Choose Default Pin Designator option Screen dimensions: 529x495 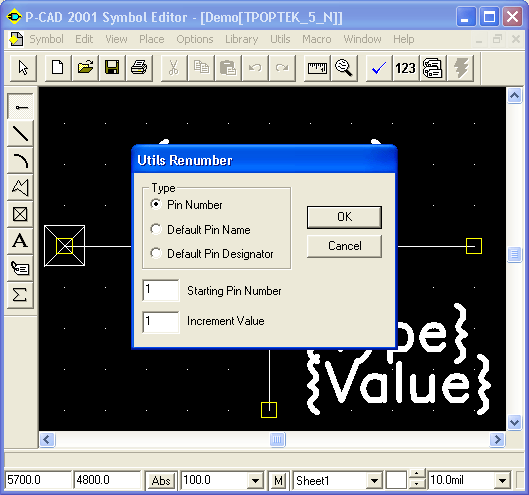click(x=156, y=253)
